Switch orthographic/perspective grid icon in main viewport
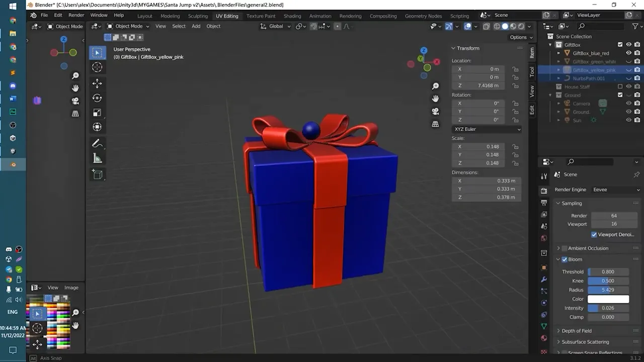Screen dimensions: 644x362 (436, 124)
